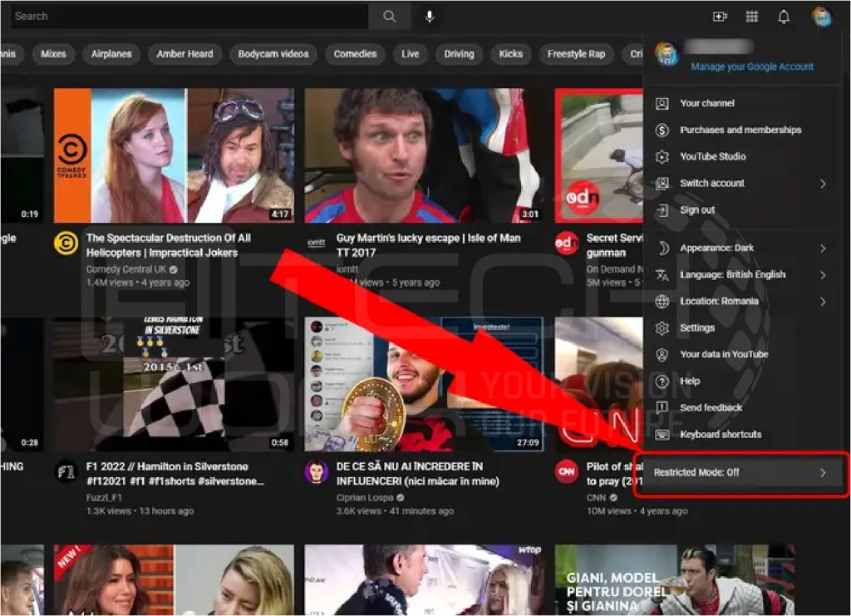Select Purchases and memberships
This screenshot has width=851, height=616.
pyautogui.click(x=741, y=130)
